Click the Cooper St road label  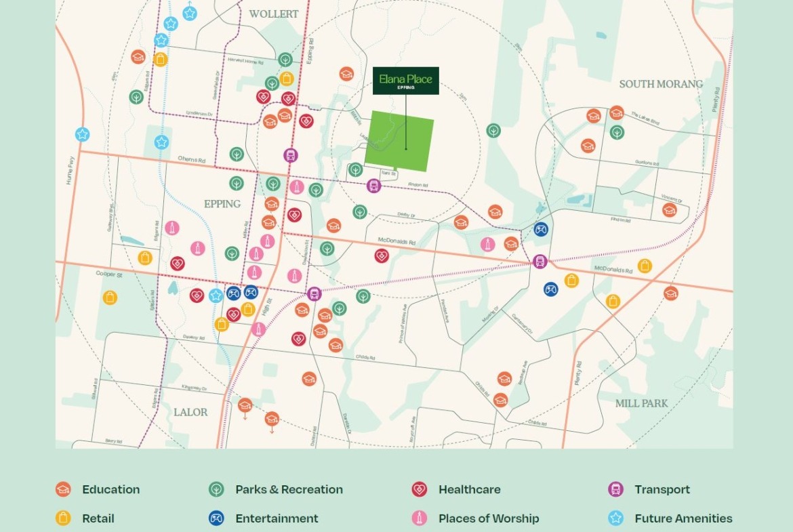point(109,274)
